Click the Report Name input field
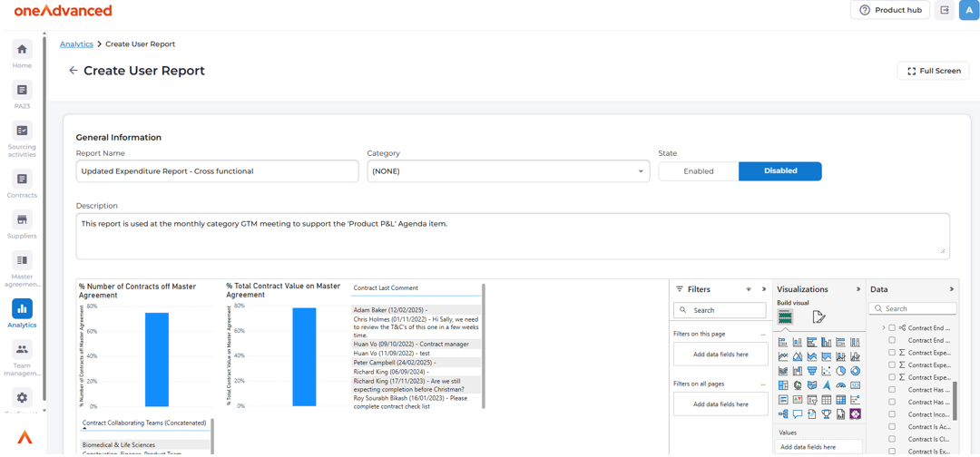 217,171
